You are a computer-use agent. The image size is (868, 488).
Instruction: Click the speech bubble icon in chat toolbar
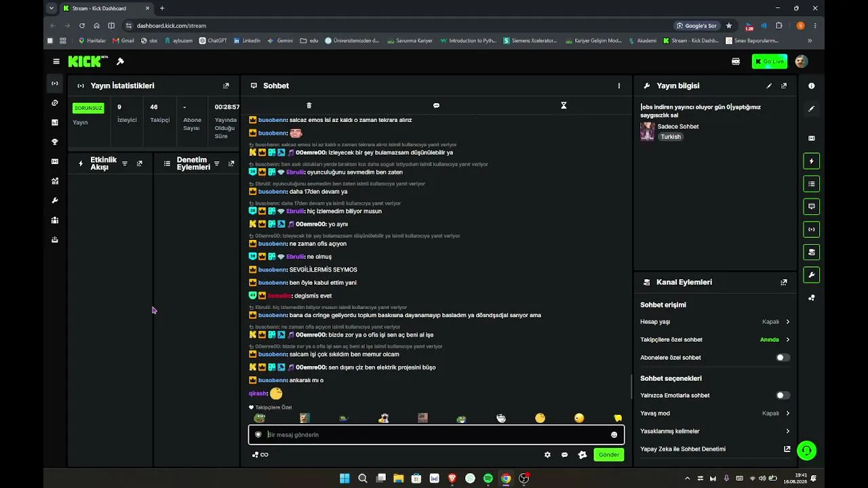(x=436, y=106)
